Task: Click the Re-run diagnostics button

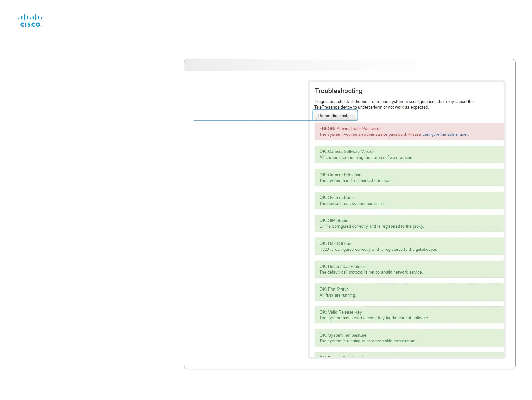Action: click(x=335, y=116)
